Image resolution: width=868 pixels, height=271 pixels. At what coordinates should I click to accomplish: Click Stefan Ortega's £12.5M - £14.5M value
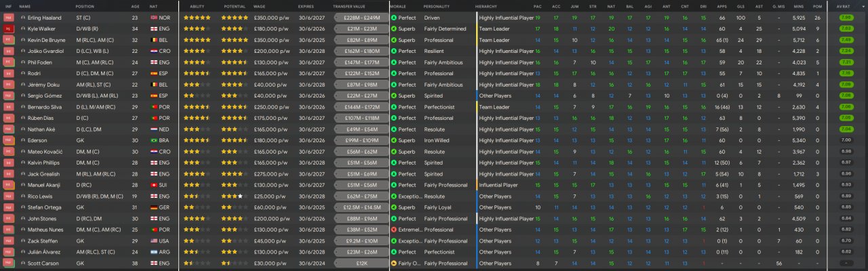pos(361,207)
